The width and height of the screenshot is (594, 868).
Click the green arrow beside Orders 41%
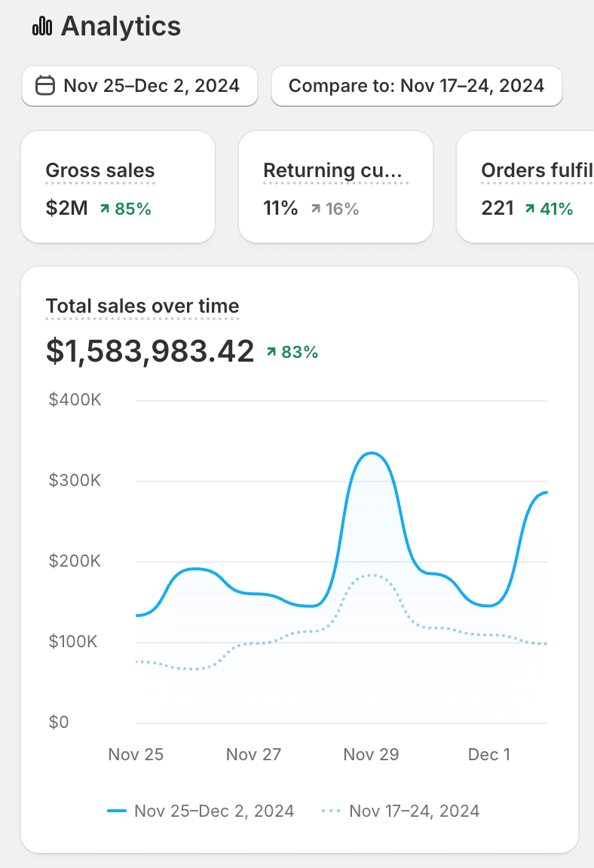pos(530,209)
